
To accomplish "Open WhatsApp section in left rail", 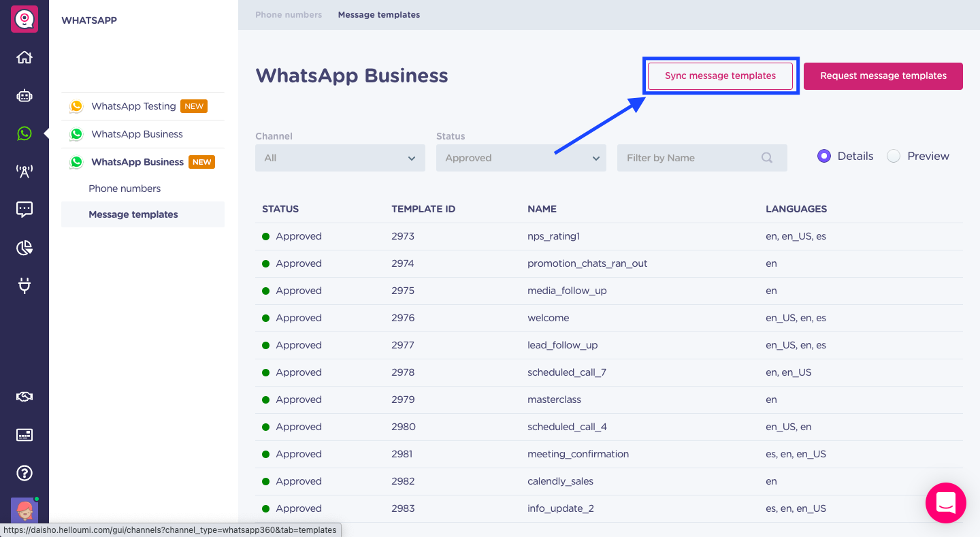I will click(24, 133).
